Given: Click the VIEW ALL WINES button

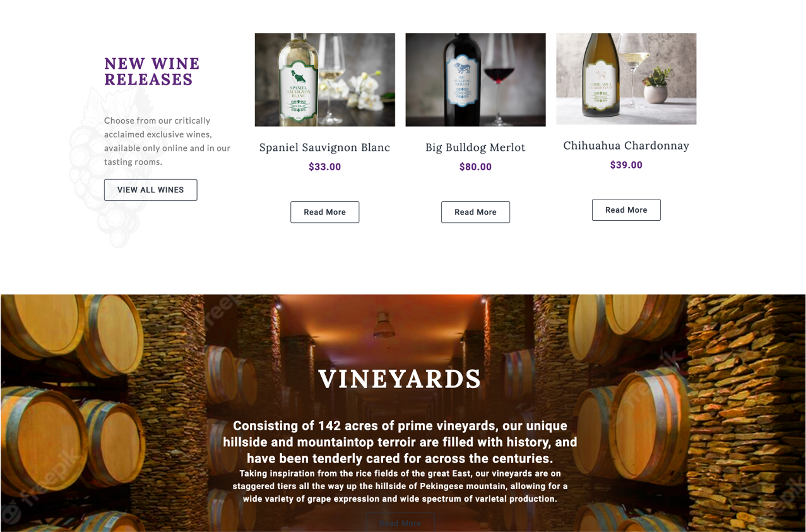Looking at the screenshot, I should coord(150,190).
